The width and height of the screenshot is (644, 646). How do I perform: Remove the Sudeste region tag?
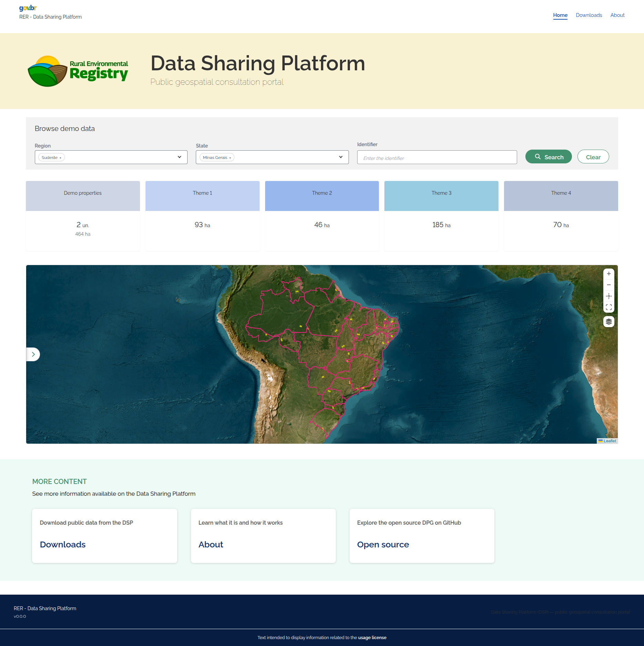click(x=60, y=158)
